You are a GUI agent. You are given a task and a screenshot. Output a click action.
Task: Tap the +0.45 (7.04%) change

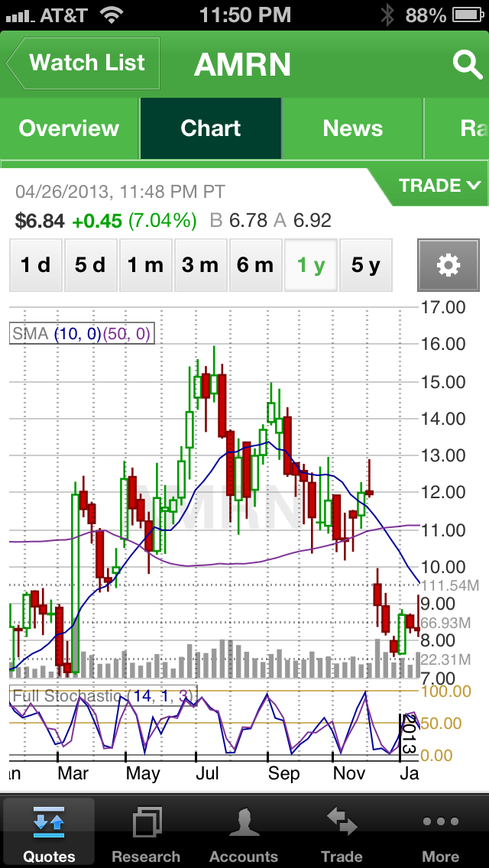(x=134, y=221)
